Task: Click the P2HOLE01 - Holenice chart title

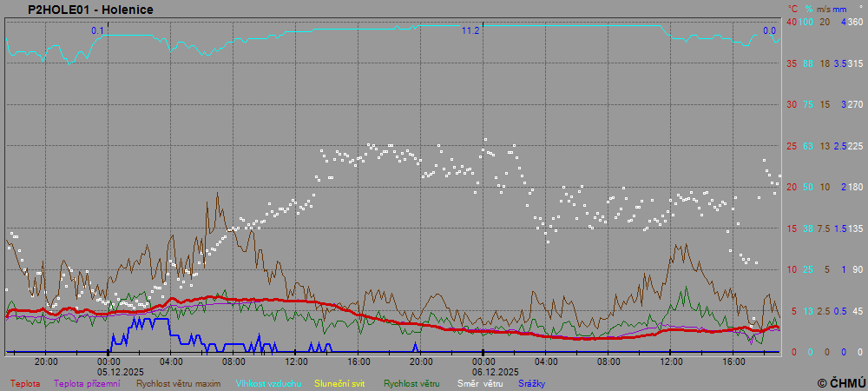Action: pos(79,9)
